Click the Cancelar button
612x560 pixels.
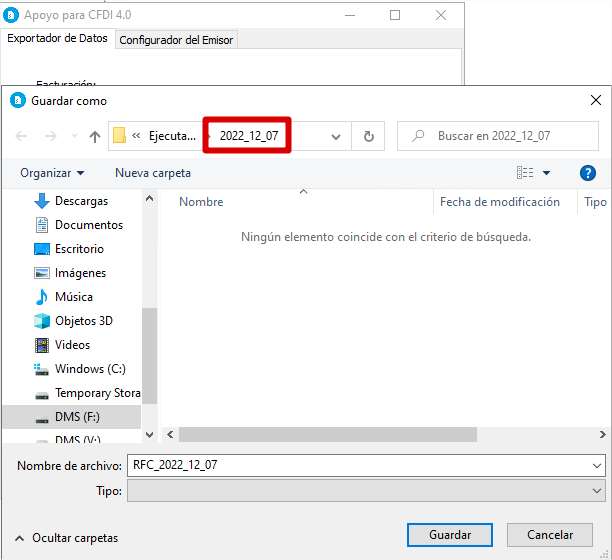[550, 535]
